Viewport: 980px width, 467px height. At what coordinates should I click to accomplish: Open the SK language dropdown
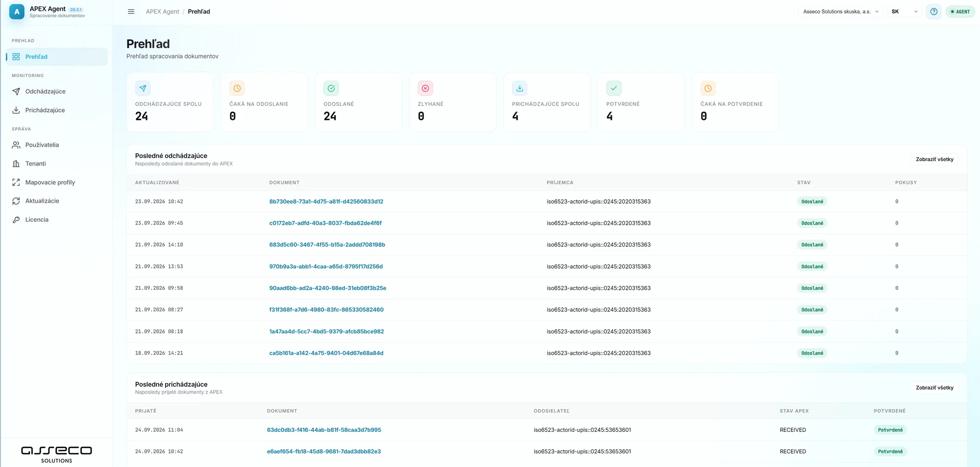(905, 12)
